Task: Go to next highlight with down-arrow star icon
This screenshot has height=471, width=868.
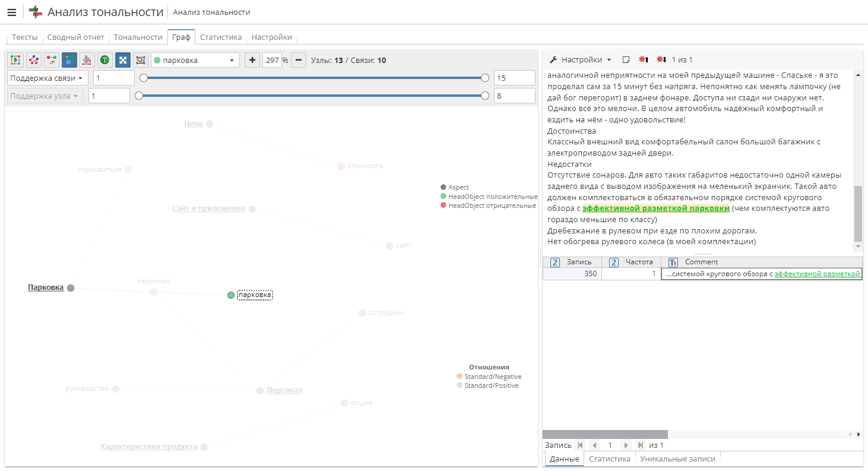Action: (x=661, y=59)
